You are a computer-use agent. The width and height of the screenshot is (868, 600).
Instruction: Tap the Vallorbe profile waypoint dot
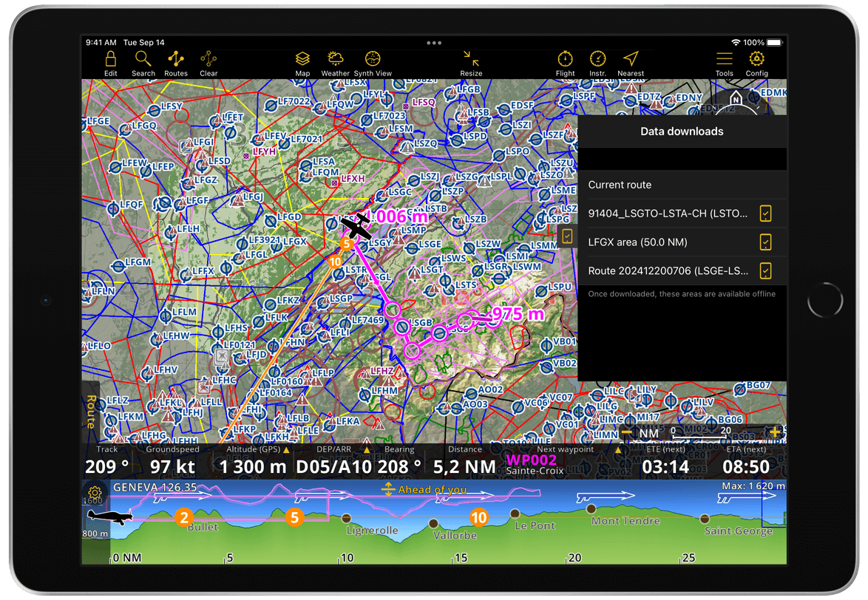click(433, 523)
